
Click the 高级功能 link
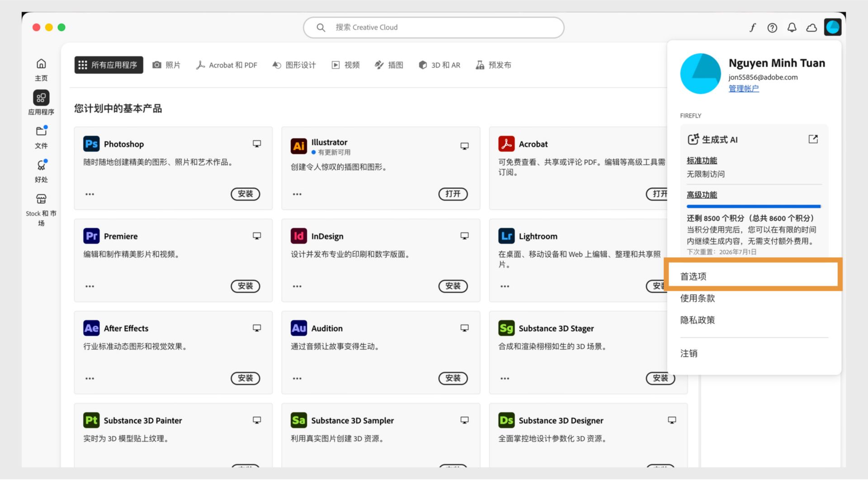click(x=702, y=195)
